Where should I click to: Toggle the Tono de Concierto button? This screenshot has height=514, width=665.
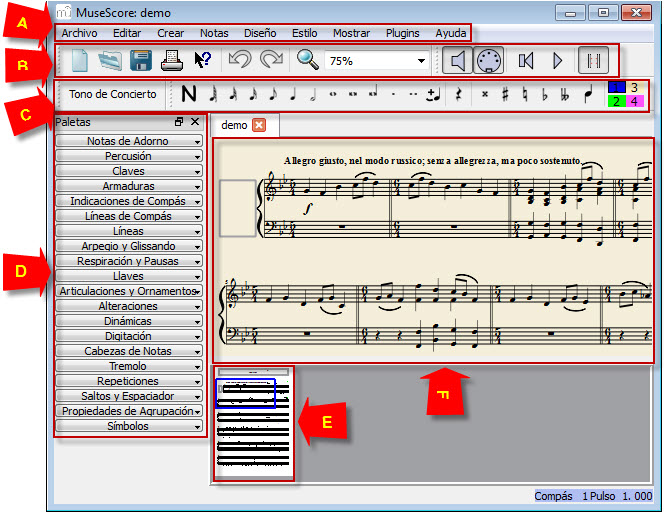point(112,94)
